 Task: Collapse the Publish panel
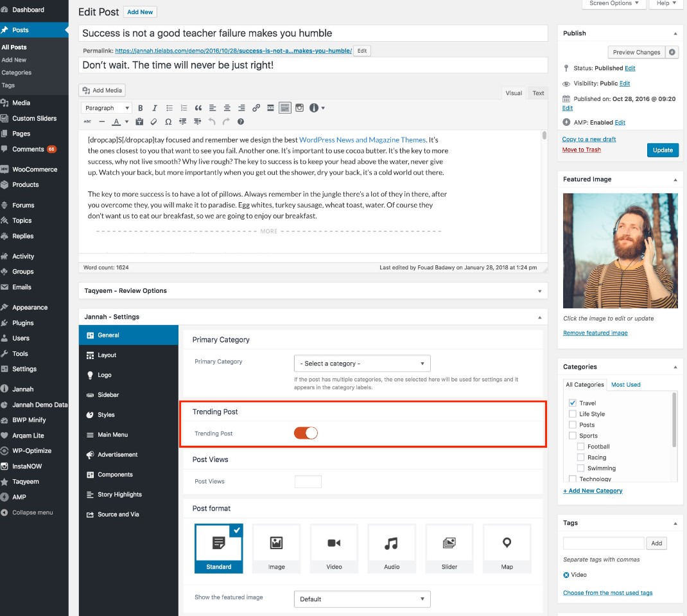675,34
